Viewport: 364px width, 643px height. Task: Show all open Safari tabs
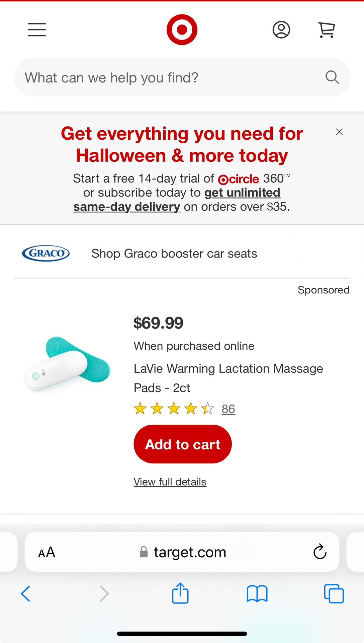[x=334, y=593]
